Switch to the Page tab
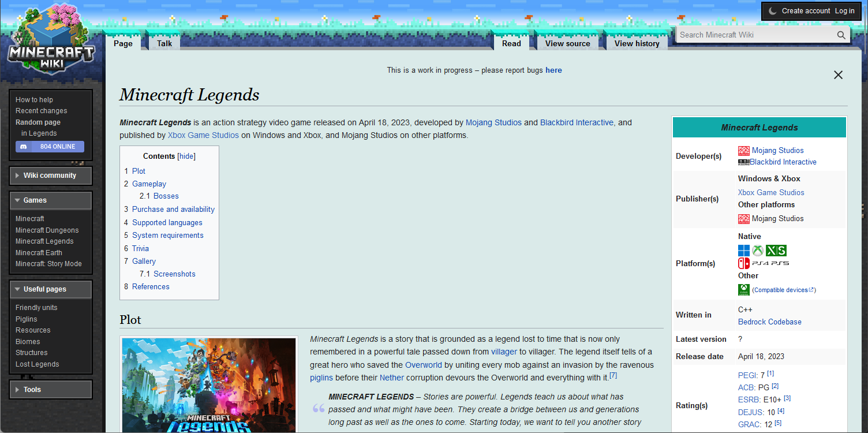The width and height of the screenshot is (868, 433). 123,43
